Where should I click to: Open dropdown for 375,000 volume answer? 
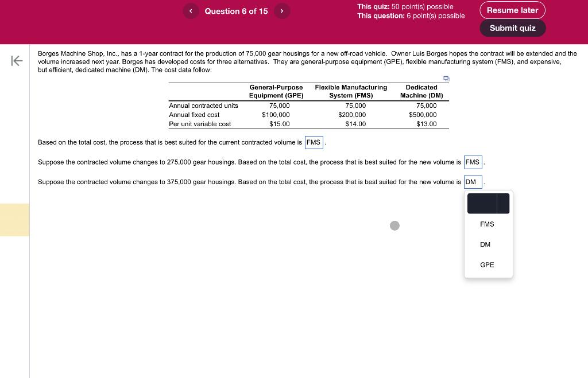(473, 182)
